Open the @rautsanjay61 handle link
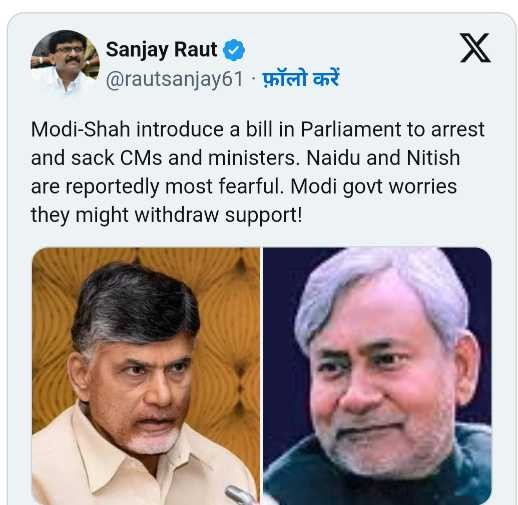 175,79
